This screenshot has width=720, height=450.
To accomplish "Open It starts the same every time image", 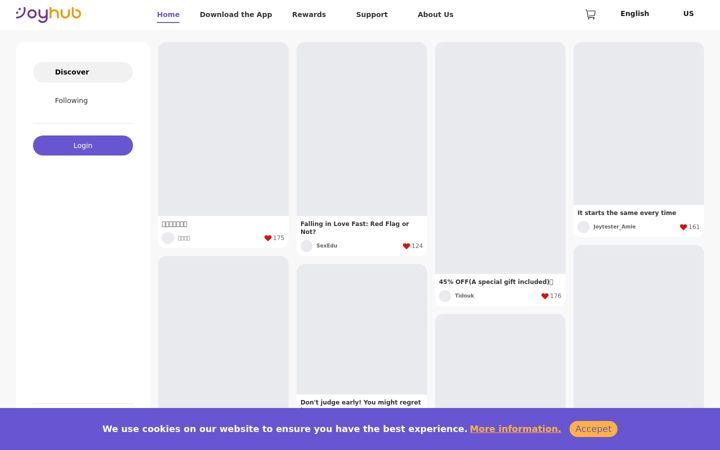I will click(638, 124).
